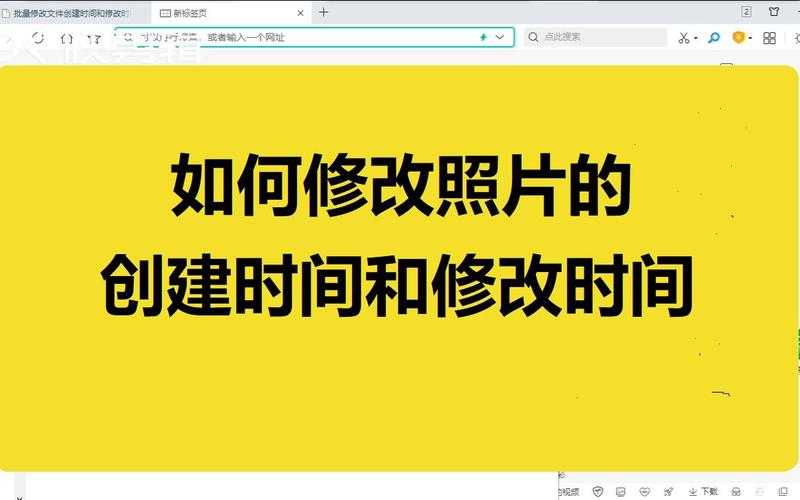This screenshot has width=800, height=500.
Task: Click the headset icon in status bar
Action: (x=736, y=492)
